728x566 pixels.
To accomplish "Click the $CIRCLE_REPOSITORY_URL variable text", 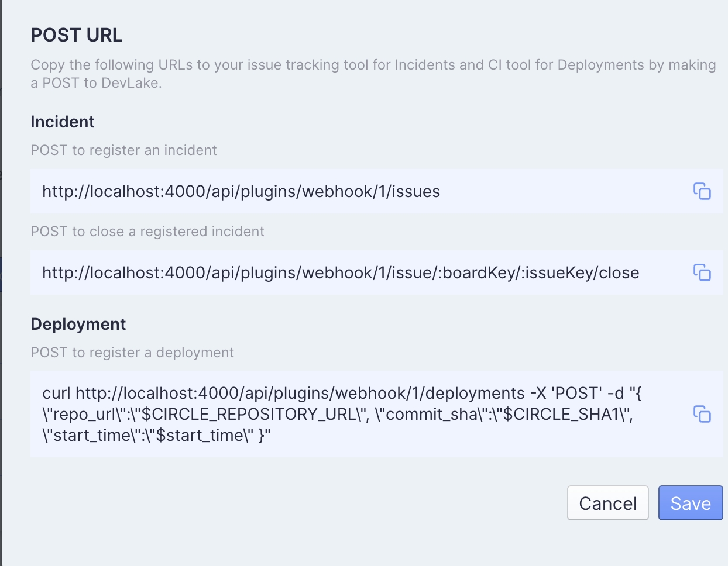I will pos(249,415).
